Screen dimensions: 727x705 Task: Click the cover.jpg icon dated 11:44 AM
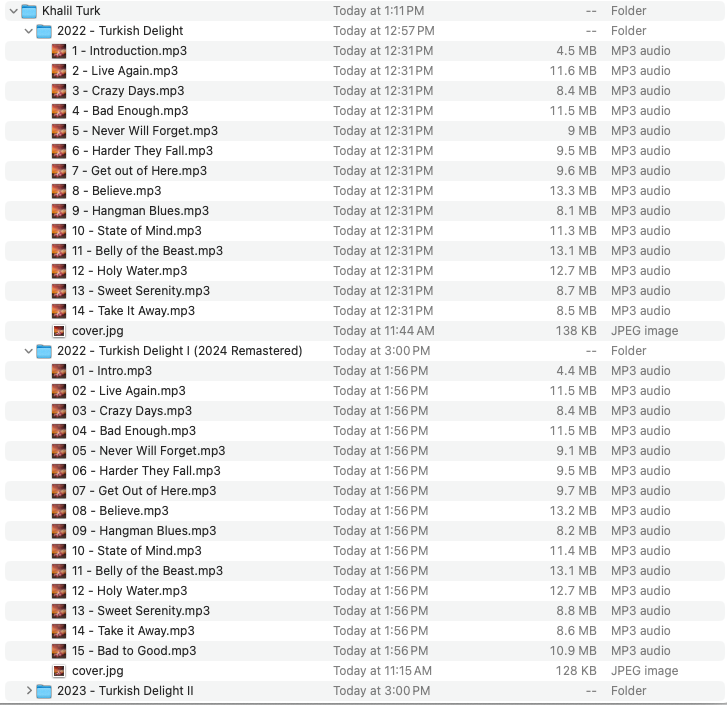(x=59, y=331)
